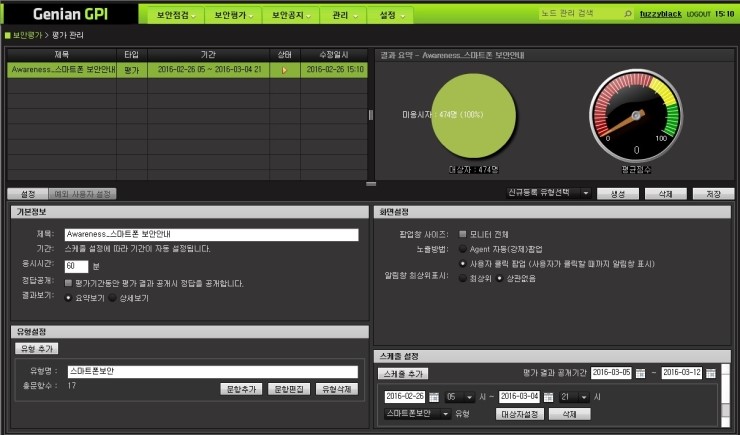740x435 pixels.
Task: Open calendar for result disclosure end date
Action: (x=711, y=373)
